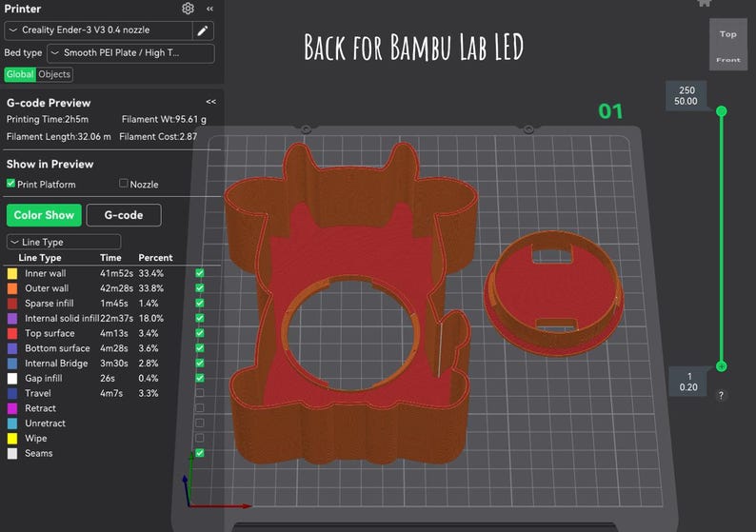Screen dimensions: 756x532
Task: Click the Filament Wt 95.61 g text
Action: tap(164, 120)
